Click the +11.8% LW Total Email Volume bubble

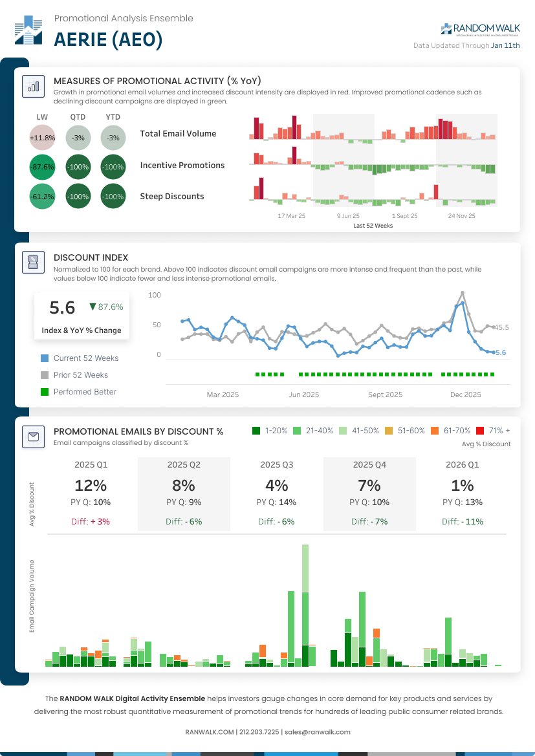[x=42, y=137]
